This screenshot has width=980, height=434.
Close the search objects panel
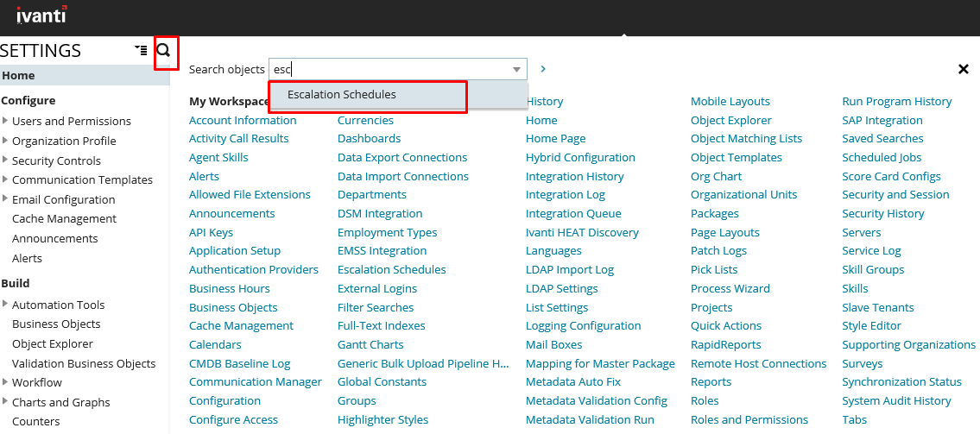tap(964, 69)
